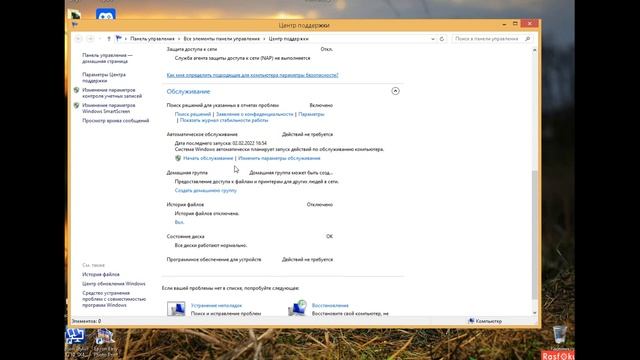Image resolution: width=640 pixels, height=360 pixels.
Task: Open the network security settings help link
Action: pos(252,75)
